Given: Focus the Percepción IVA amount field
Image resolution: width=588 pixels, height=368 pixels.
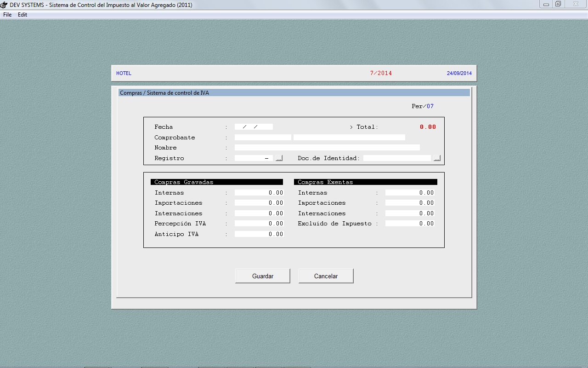Looking at the screenshot, I should point(259,224).
